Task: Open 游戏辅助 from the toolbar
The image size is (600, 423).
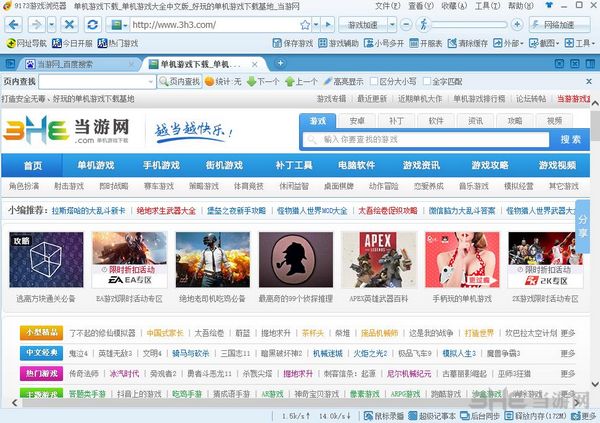Action: [x=339, y=43]
